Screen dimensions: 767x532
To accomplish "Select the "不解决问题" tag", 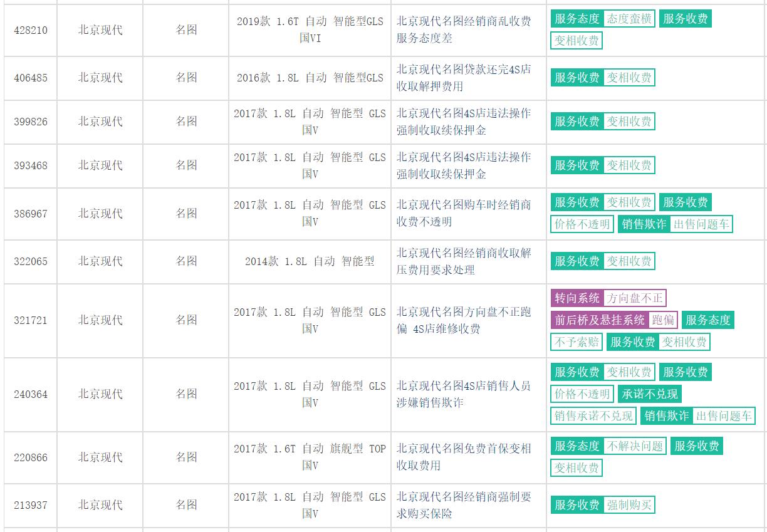I will (x=635, y=446).
